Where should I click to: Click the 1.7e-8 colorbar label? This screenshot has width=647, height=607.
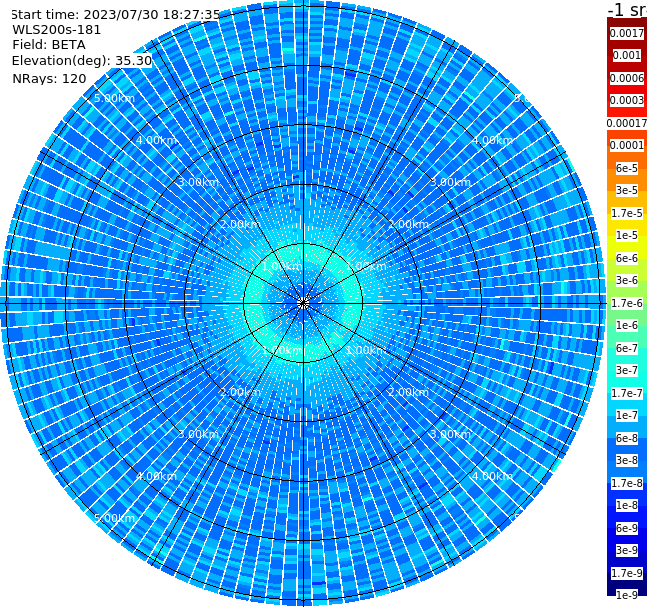(x=627, y=483)
